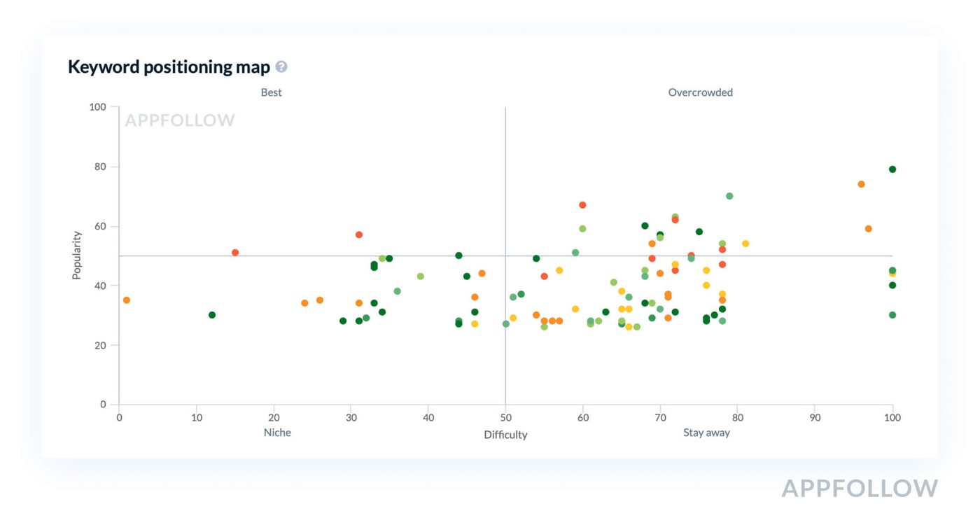Click the yellow dot at difficulty 81, popularity 54

click(x=745, y=244)
